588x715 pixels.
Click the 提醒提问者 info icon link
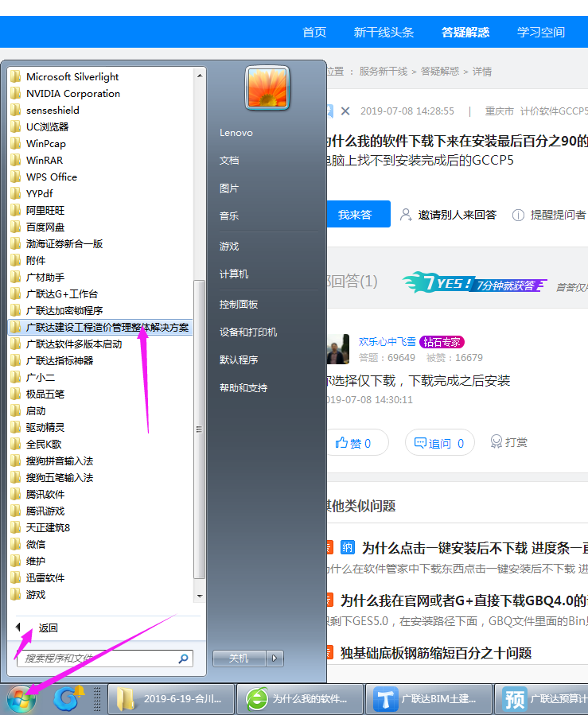pos(549,215)
